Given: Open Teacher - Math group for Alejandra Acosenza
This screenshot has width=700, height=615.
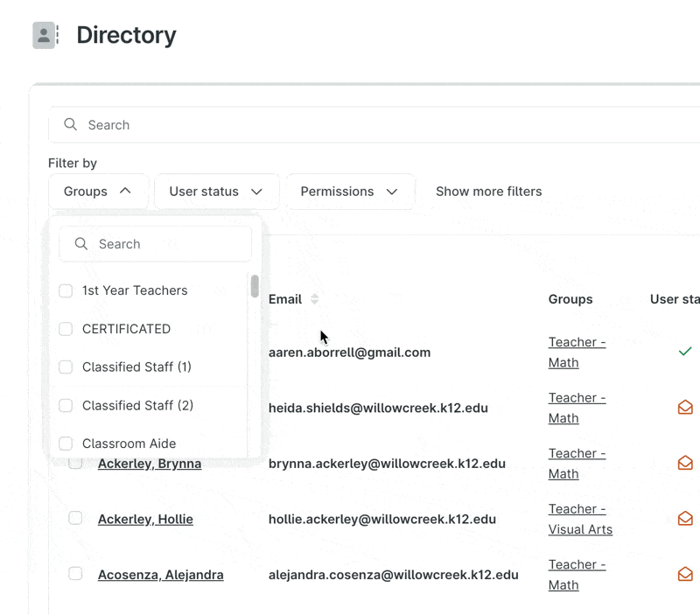Looking at the screenshot, I should click(x=577, y=575).
